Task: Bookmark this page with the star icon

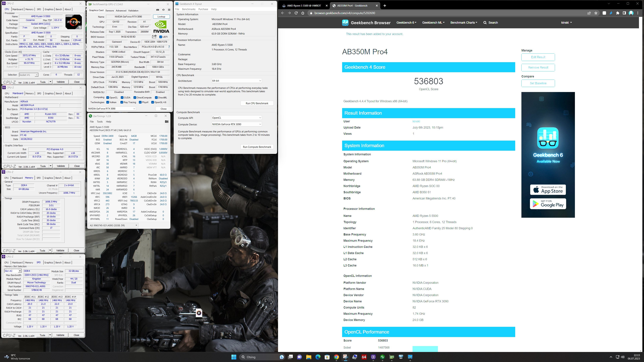Action: tap(596, 13)
